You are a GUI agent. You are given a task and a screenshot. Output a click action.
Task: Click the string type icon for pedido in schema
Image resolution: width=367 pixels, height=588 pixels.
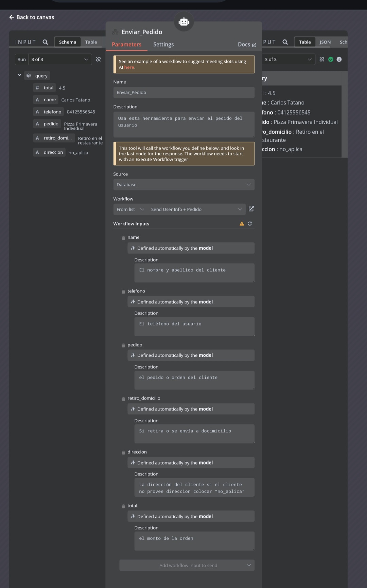click(37, 124)
